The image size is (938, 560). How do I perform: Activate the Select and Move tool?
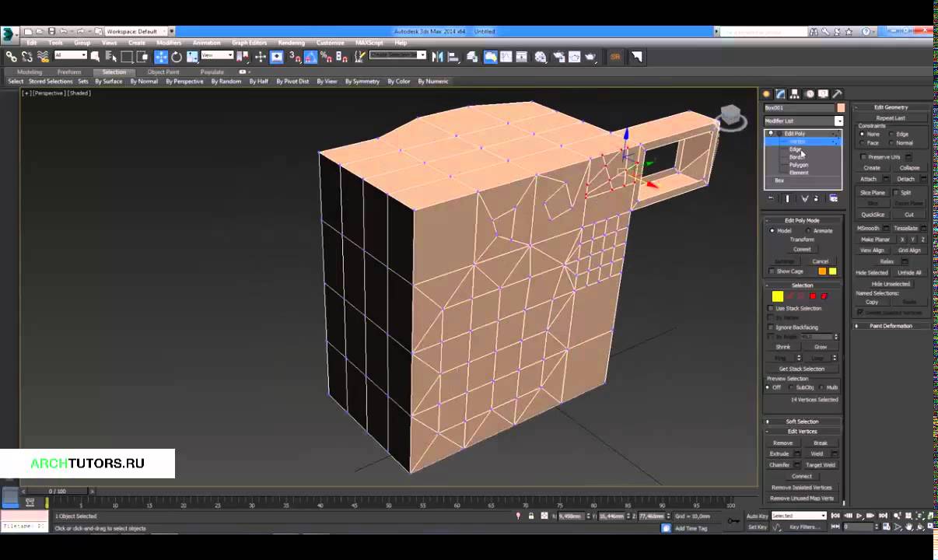[x=161, y=57]
